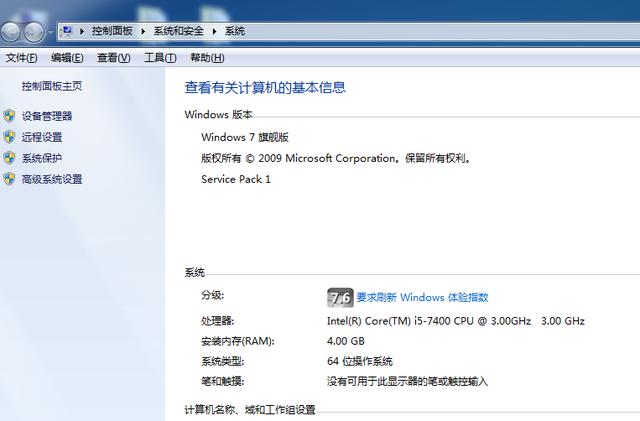Click shield icon beside 高级系统设置
Viewport: 640px width, 421px height.
click(9, 179)
